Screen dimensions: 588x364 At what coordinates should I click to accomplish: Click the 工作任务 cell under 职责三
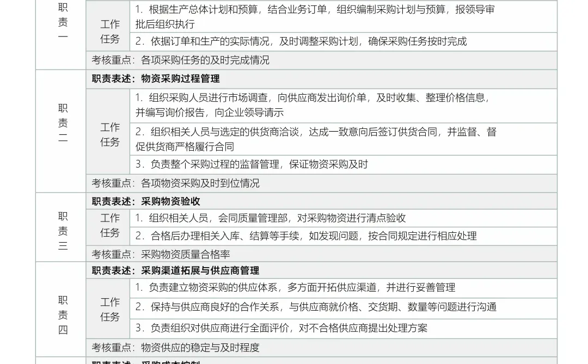click(x=109, y=227)
